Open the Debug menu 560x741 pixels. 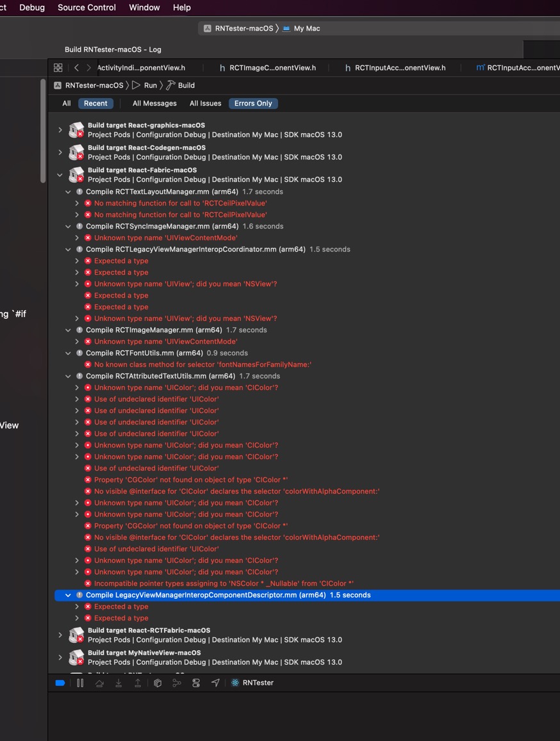[x=32, y=8]
